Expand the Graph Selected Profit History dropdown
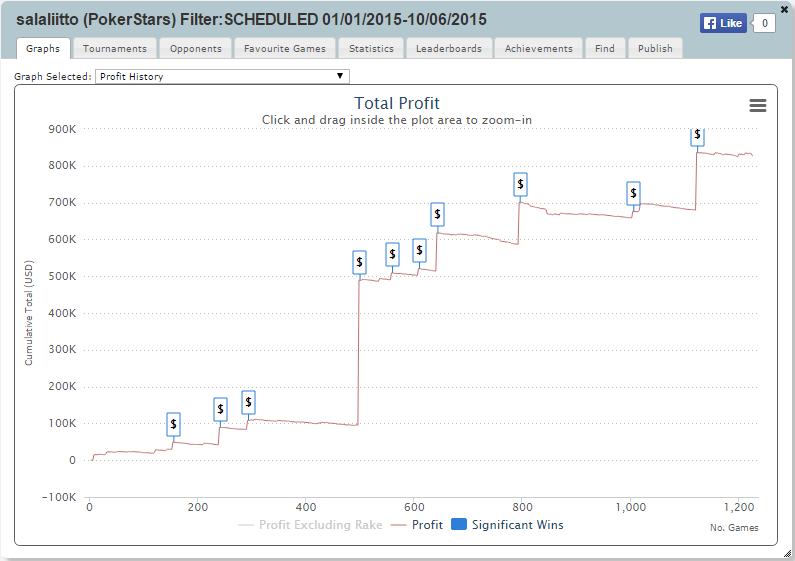The height and width of the screenshot is (561, 795). (x=222, y=77)
